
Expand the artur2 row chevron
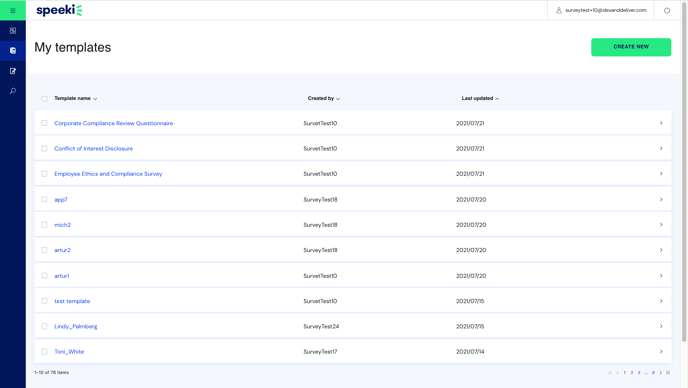(x=661, y=250)
